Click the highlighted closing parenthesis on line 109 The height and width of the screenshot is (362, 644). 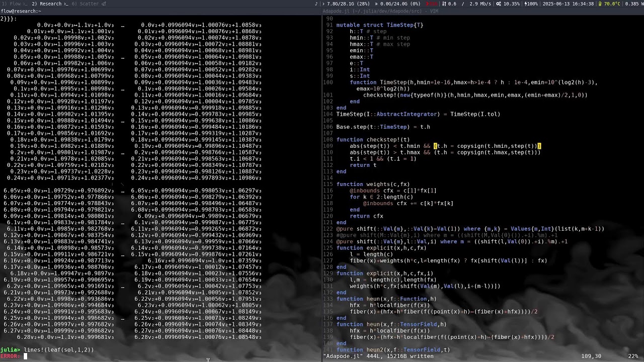coord(539,146)
